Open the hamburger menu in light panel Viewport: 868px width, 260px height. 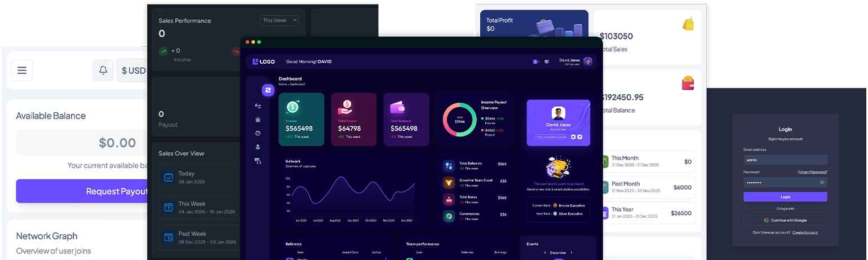click(x=22, y=70)
